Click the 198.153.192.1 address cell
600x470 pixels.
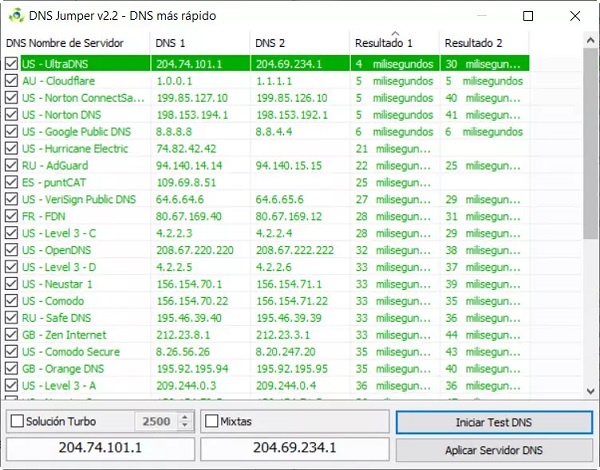292,115
